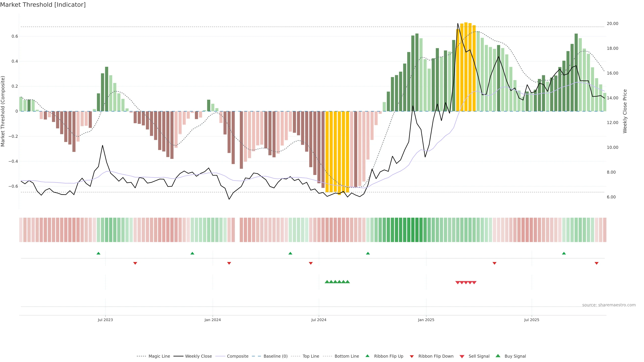Image resolution: width=644 pixels, height=362 pixels.
Task: Click Ribbon Flip Down legend triangle icon
Action: coord(412,356)
